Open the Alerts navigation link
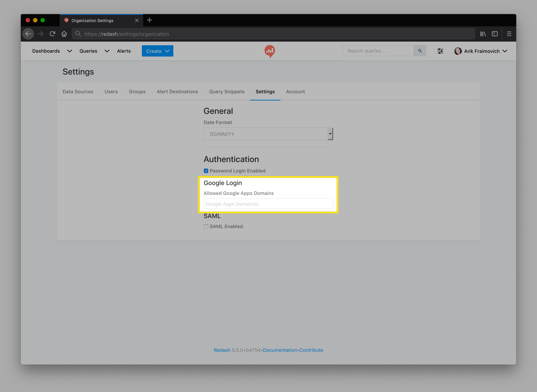Screen dimensions: 537x392 click(124, 51)
